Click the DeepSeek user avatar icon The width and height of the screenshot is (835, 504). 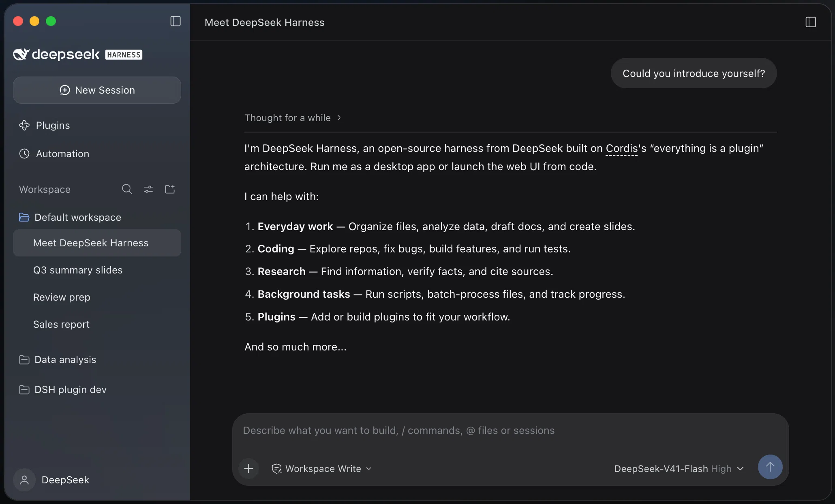(24, 480)
